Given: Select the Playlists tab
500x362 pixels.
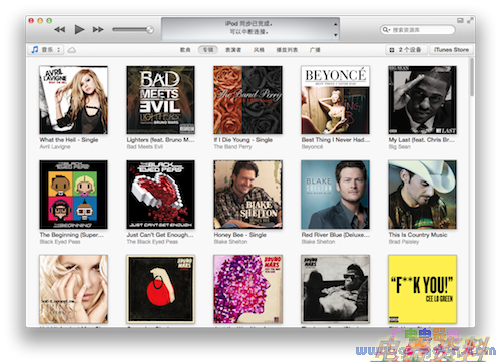Looking at the screenshot, I should (287, 50).
